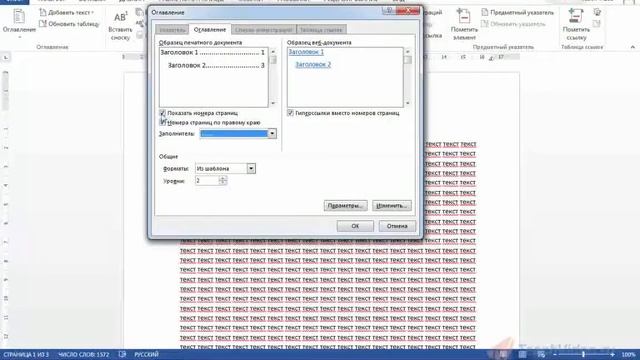Viewport: 640px width, 360px height.
Task: Click zoom out minus in status bar
Action: (554, 354)
